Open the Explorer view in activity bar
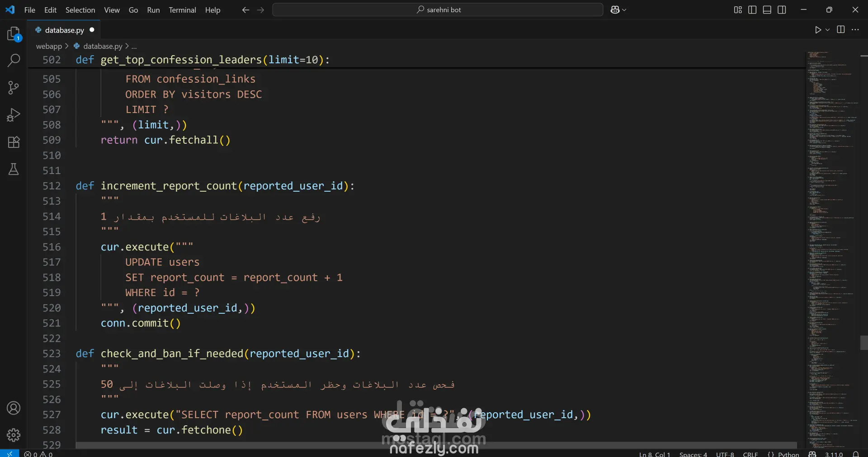Image resolution: width=868 pixels, height=457 pixels. tap(14, 34)
